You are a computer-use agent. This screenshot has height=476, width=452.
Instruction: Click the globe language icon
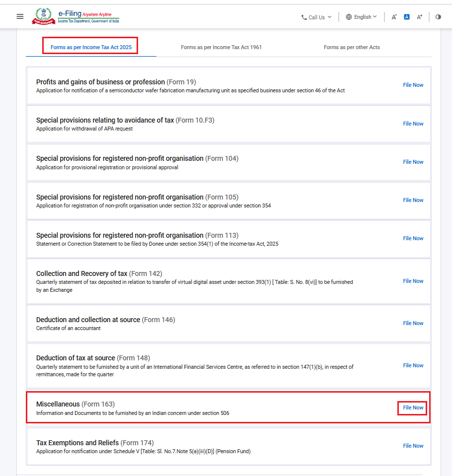pos(349,17)
